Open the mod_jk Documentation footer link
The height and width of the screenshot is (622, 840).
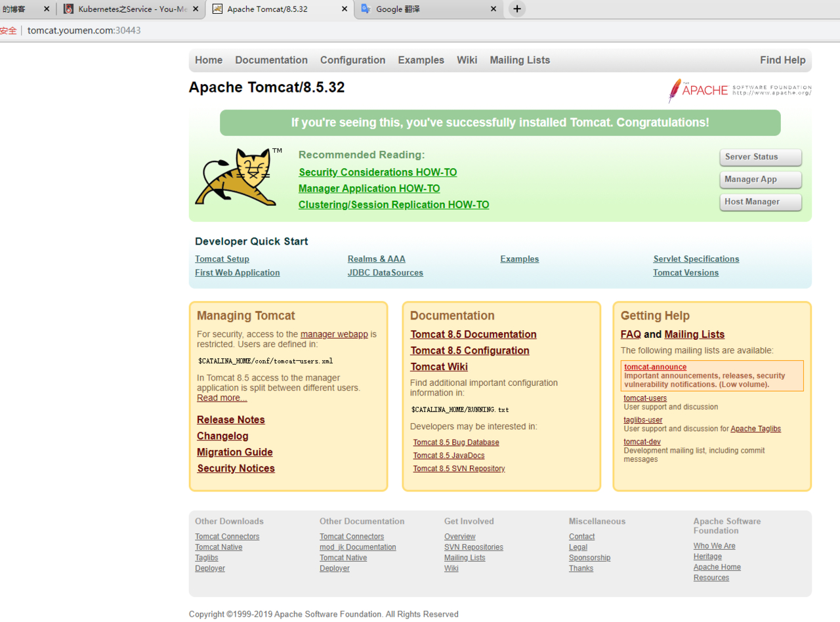[358, 547]
